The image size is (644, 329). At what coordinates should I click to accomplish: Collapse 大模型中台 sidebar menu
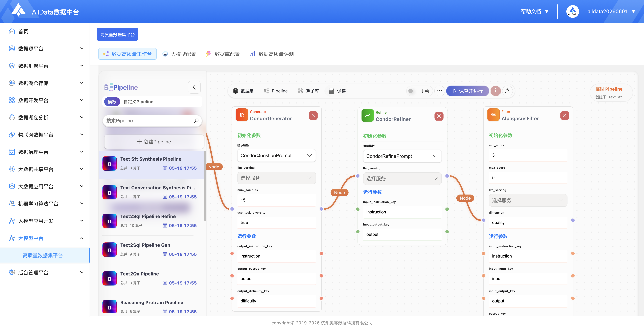click(x=45, y=238)
